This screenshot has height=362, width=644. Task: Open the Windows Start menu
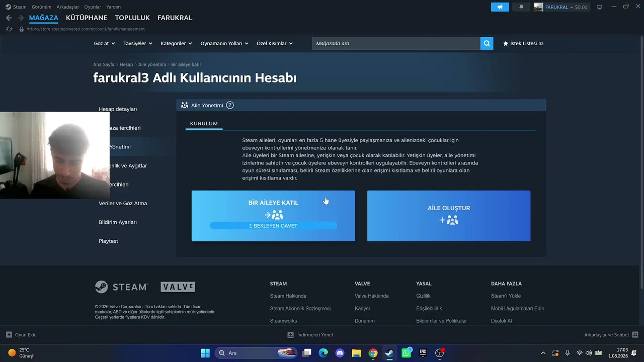[205, 353]
